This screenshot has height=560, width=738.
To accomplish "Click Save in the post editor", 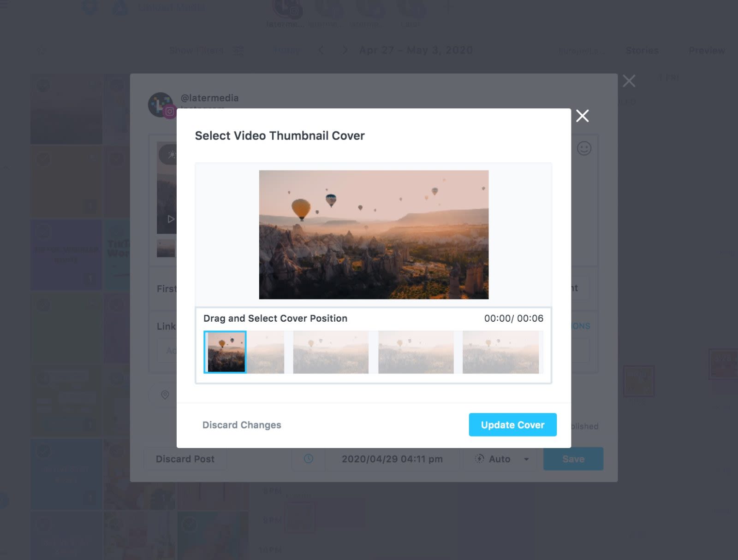I will [573, 459].
